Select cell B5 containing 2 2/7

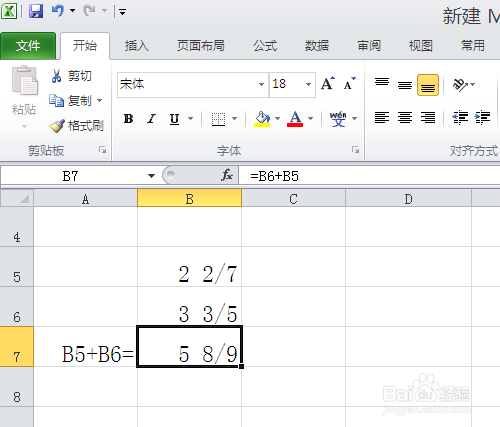pos(189,267)
